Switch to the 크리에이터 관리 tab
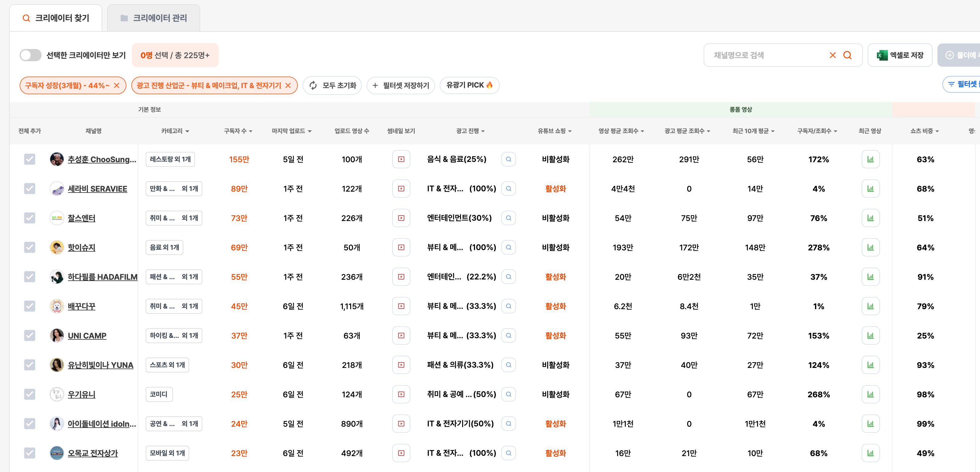 [154, 18]
